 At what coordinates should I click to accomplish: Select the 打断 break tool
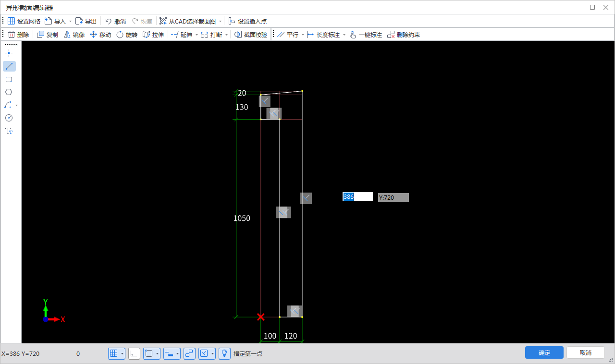coord(211,35)
